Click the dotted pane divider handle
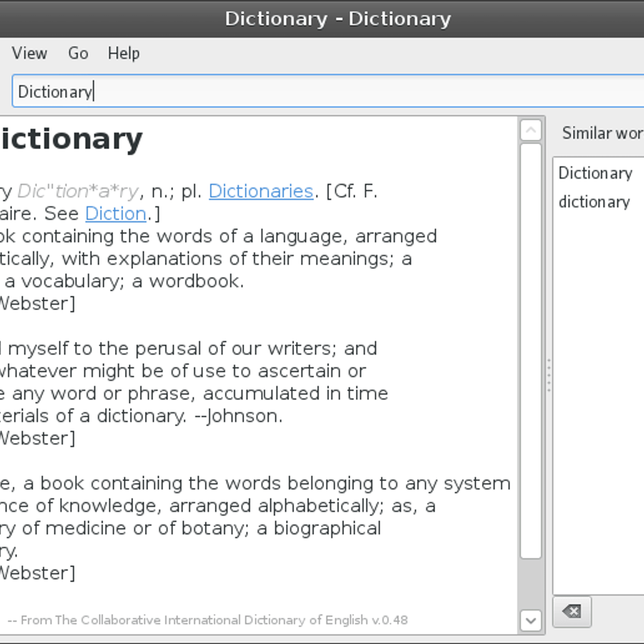The height and width of the screenshot is (644, 644). [548, 375]
